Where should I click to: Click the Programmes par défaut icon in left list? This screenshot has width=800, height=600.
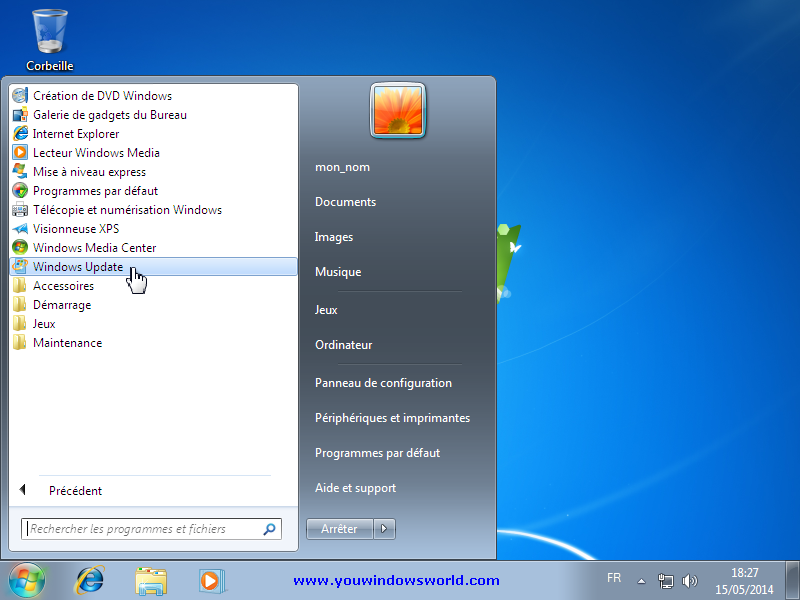[20, 190]
